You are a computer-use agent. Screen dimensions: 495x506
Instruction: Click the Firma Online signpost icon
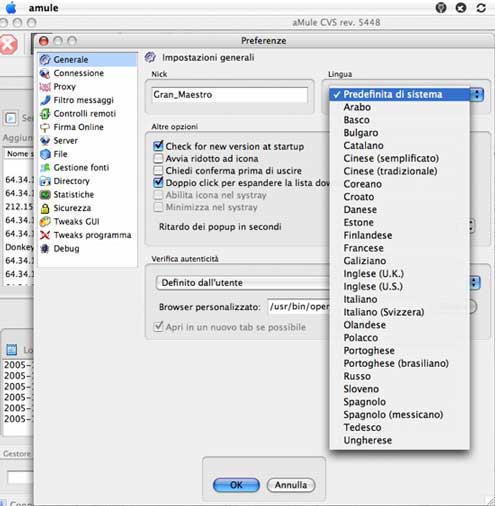[45, 127]
